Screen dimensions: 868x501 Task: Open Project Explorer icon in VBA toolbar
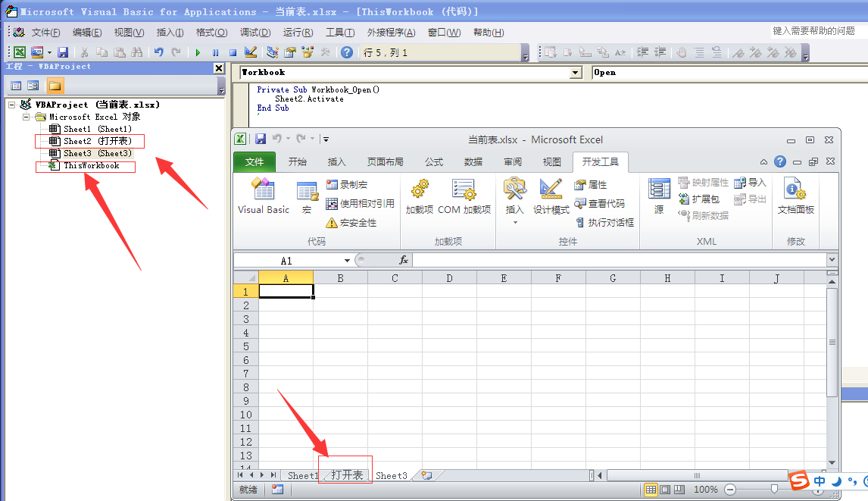[272, 52]
